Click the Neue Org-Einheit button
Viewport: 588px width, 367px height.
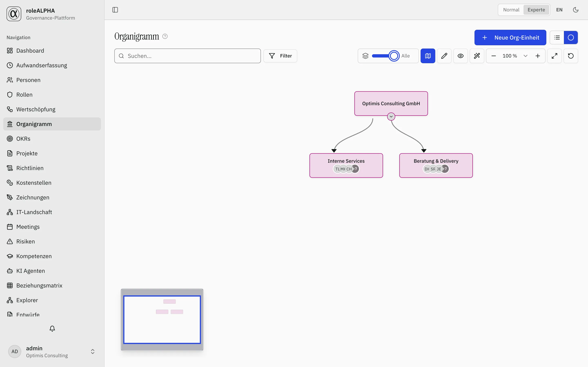(510, 38)
